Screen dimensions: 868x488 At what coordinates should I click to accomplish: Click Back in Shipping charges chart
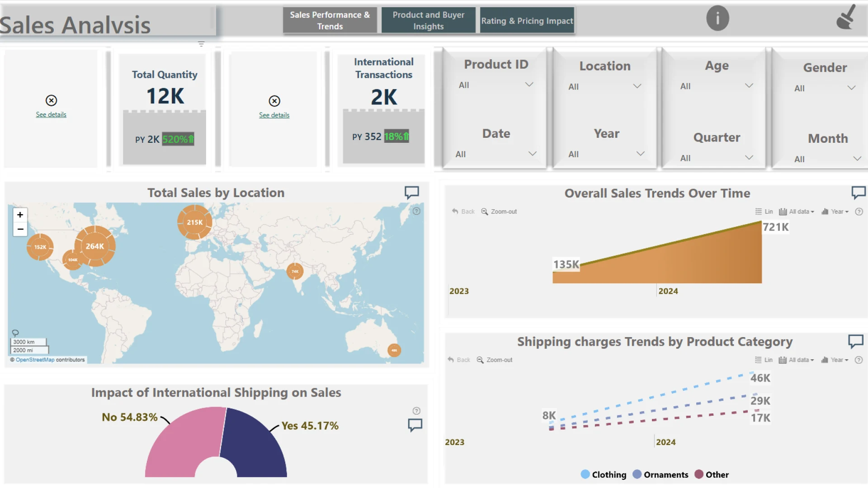coord(459,360)
